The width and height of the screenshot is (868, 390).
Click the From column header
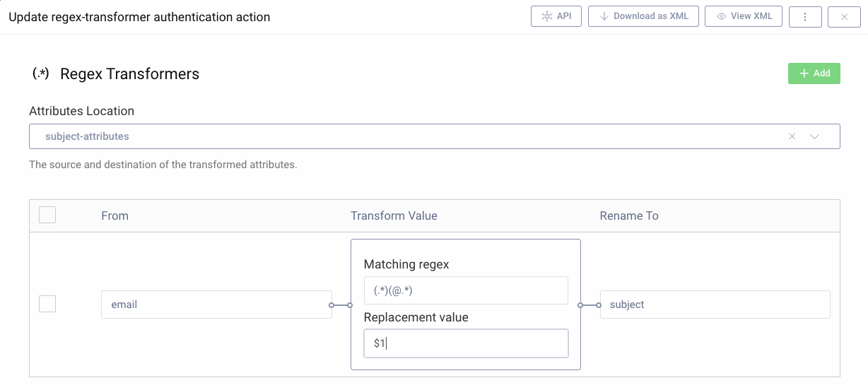coord(115,215)
